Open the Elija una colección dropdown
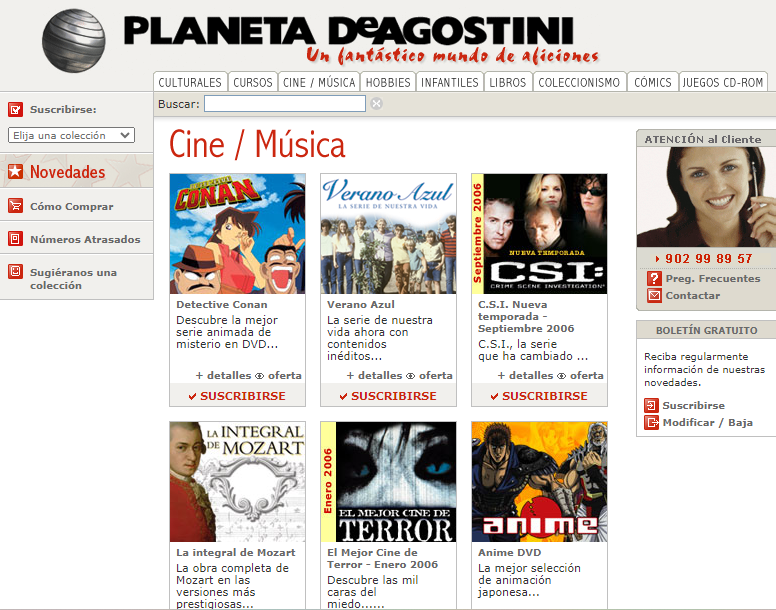 [71, 135]
